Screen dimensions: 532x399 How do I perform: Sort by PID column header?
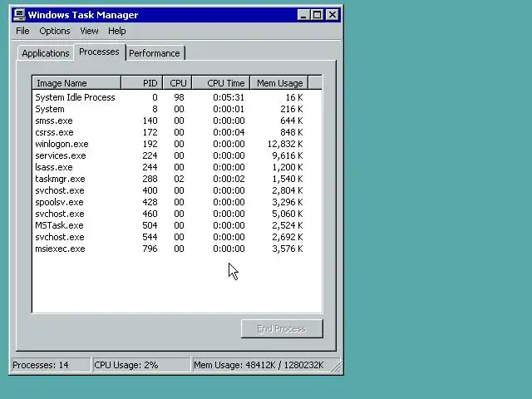(142, 83)
